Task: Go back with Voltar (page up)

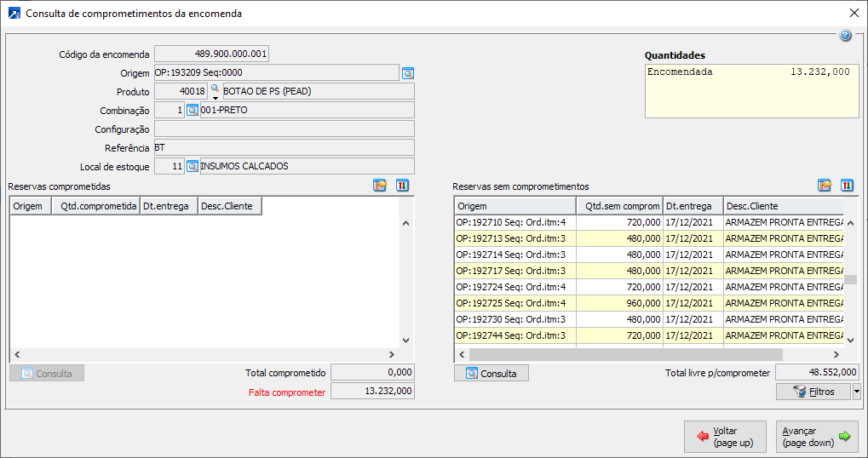Action: pyautogui.click(x=725, y=437)
